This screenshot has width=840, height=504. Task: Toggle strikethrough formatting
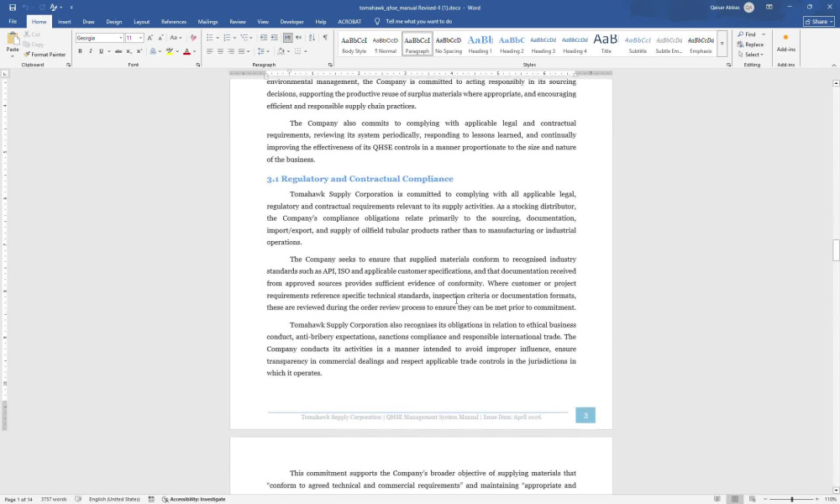click(118, 51)
